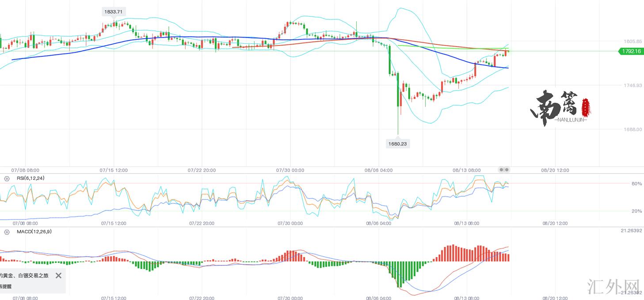Click the RSI(6,12,24) indicator label
The width and height of the screenshot is (644, 300).
[x=30, y=178]
